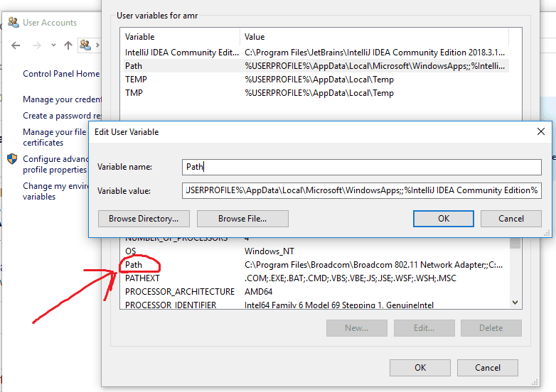Screen dimensions: 556x392
Task: Click the WindowsApps Path value in user variables
Action: click(375, 66)
